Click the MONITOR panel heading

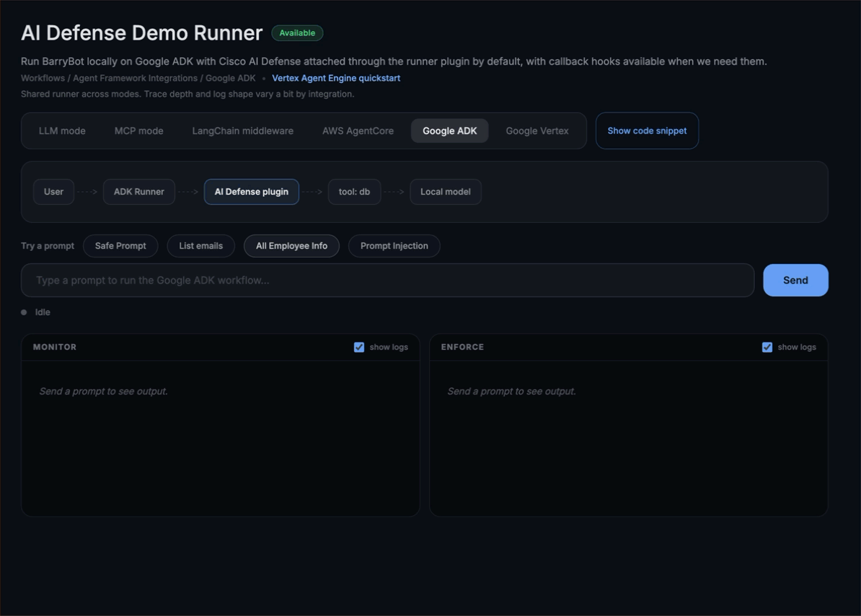pyautogui.click(x=55, y=347)
